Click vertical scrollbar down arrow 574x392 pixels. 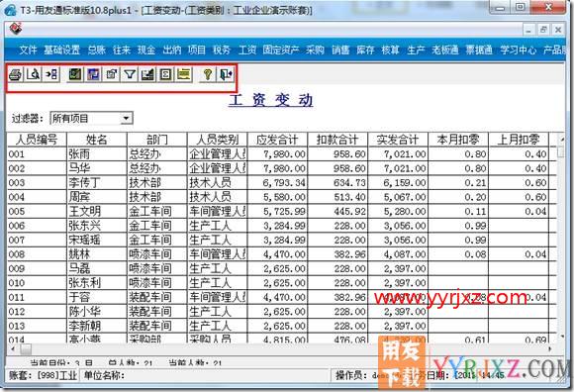561,338
